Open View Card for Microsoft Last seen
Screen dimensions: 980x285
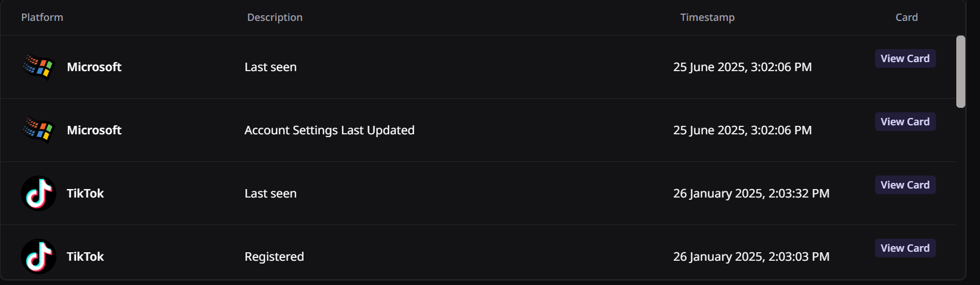point(905,59)
